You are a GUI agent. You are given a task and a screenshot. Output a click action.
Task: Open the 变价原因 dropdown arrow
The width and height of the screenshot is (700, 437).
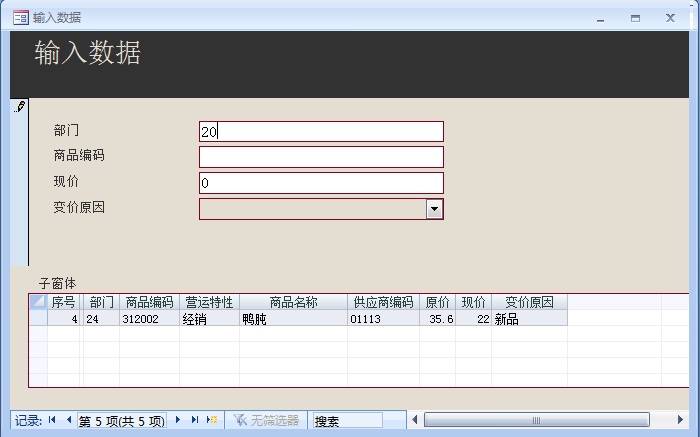point(434,209)
